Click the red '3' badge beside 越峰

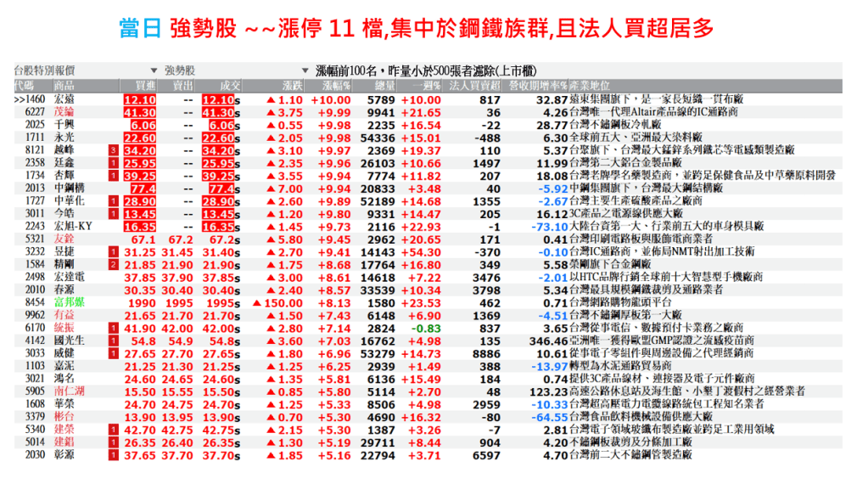[x=113, y=150]
